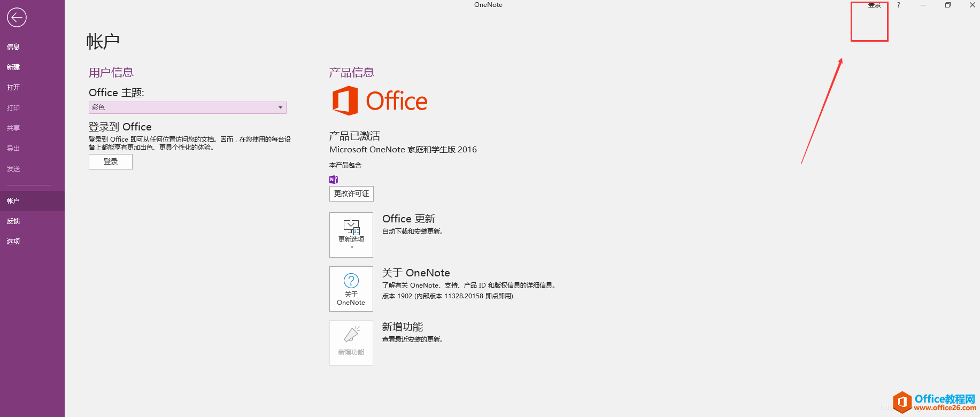Click the 登录 button under 登录到 Office

(x=111, y=161)
